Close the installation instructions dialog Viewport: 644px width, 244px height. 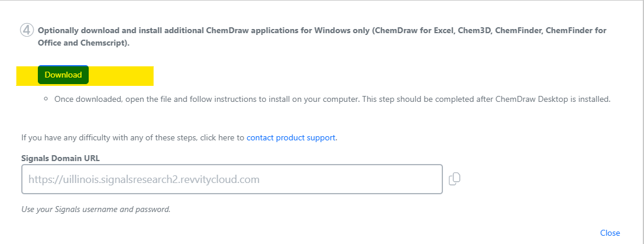(x=610, y=233)
